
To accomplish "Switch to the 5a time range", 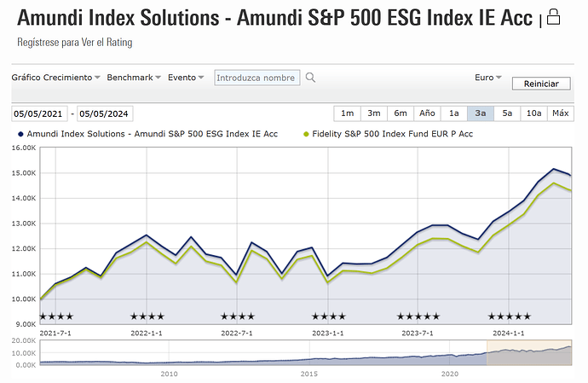I will click(x=507, y=113).
